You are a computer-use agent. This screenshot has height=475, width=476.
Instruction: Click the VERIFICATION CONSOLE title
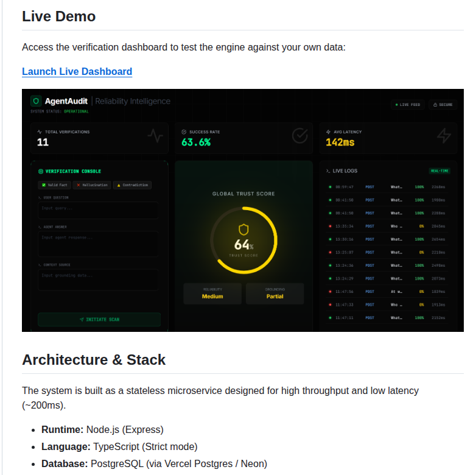tap(73, 171)
